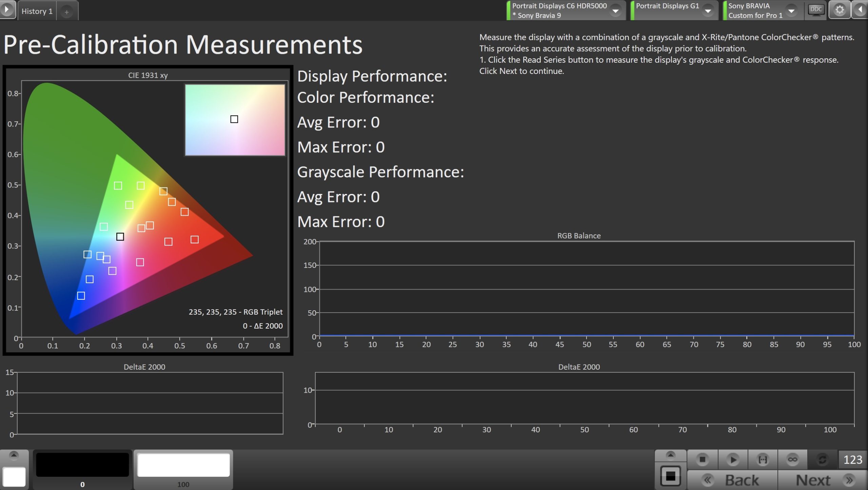The image size is (868, 490).
Task: Click the right DeltaE 2000 grayscale chart
Action: point(585,398)
